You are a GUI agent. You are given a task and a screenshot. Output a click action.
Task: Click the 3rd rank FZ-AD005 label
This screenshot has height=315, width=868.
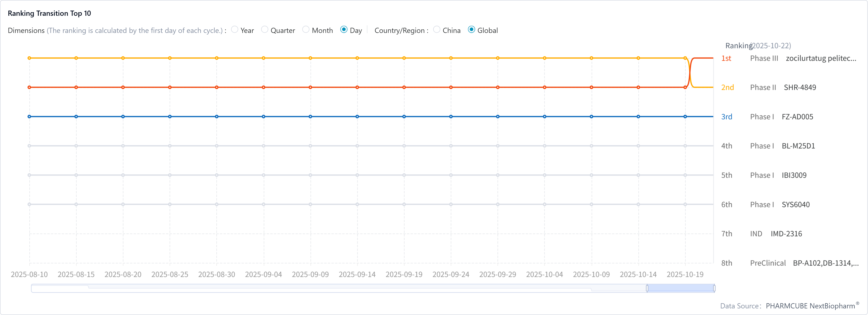click(797, 117)
